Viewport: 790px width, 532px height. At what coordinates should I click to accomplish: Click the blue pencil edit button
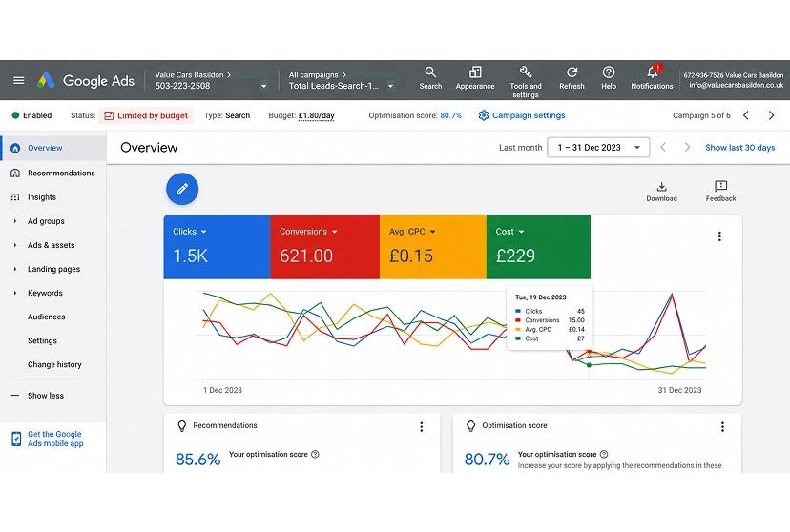coord(182,189)
